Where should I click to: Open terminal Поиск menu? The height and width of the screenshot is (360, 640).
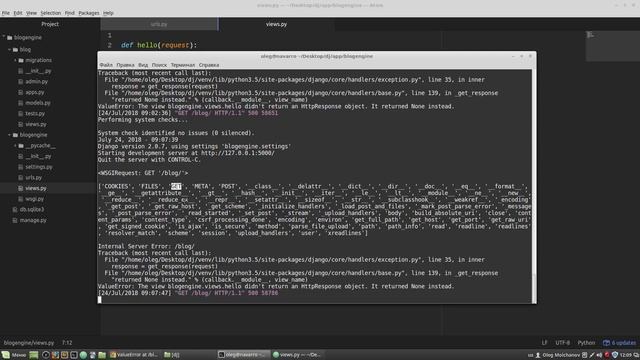159,65
